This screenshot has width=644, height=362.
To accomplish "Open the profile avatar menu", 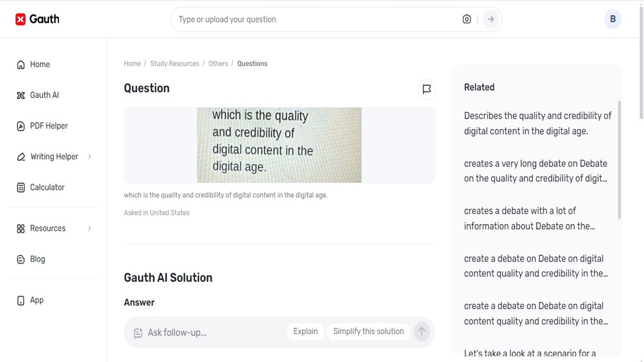I will (x=613, y=19).
